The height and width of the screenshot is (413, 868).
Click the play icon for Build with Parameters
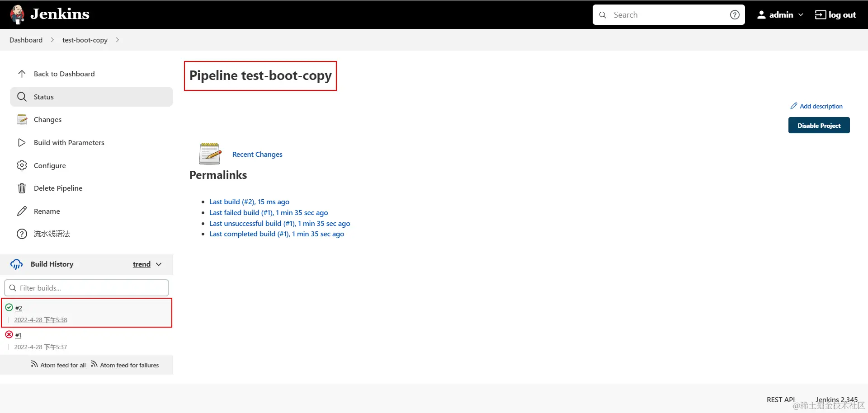pyautogui.click(x=22, y=142)
